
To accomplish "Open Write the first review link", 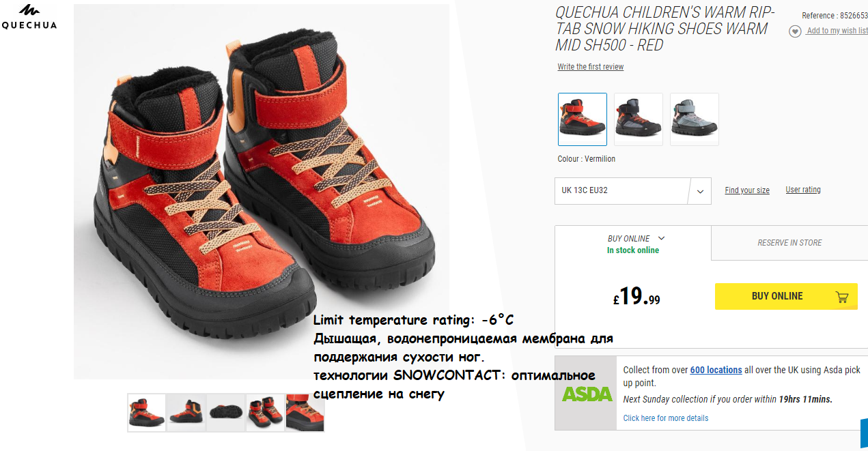I will [591, 67].
